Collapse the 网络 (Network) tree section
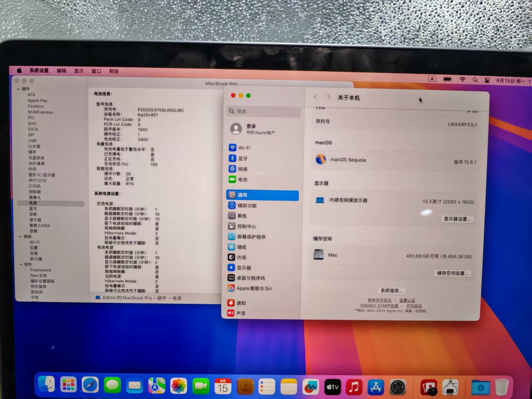532x399 pixels. [21, 237]
